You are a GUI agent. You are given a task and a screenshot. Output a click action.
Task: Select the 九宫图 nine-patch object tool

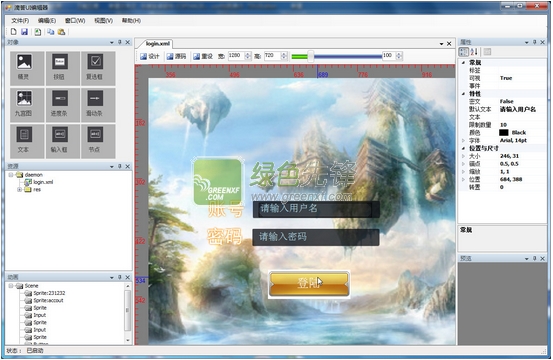pyautogui.click(x=27, y=105)
